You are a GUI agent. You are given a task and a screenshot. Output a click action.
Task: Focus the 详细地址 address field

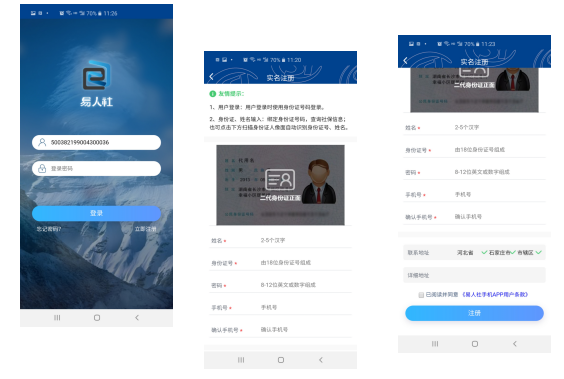point(474,275)
